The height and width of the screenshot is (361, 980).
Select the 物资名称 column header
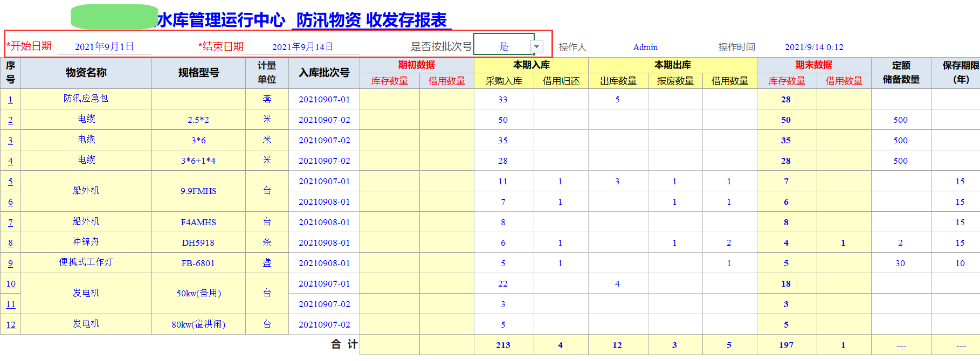click(86, 73)
